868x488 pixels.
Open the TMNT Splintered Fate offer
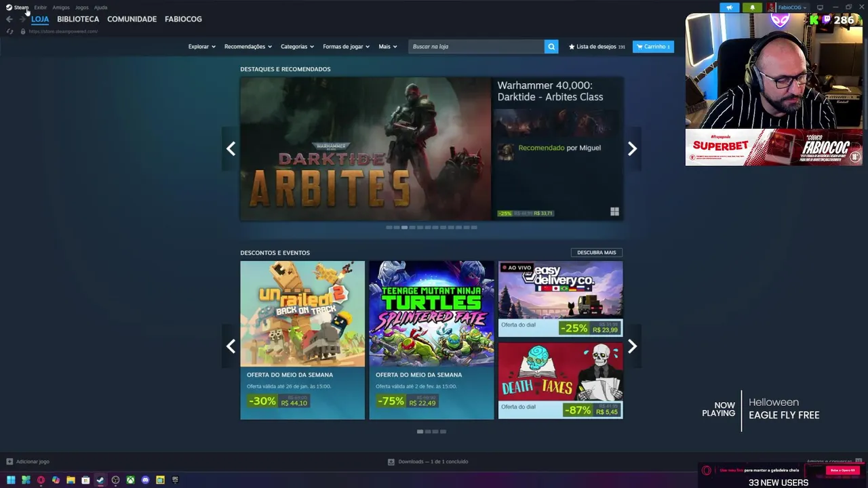click(431, 340)
